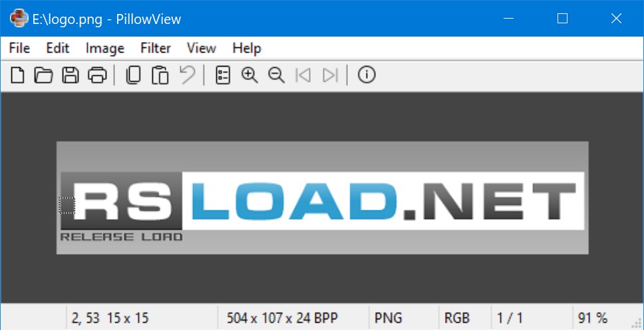Screen dimensions: 644x330
Task: Click the '2, 53 15 x 15' status entry
Action: coord(110,317)
